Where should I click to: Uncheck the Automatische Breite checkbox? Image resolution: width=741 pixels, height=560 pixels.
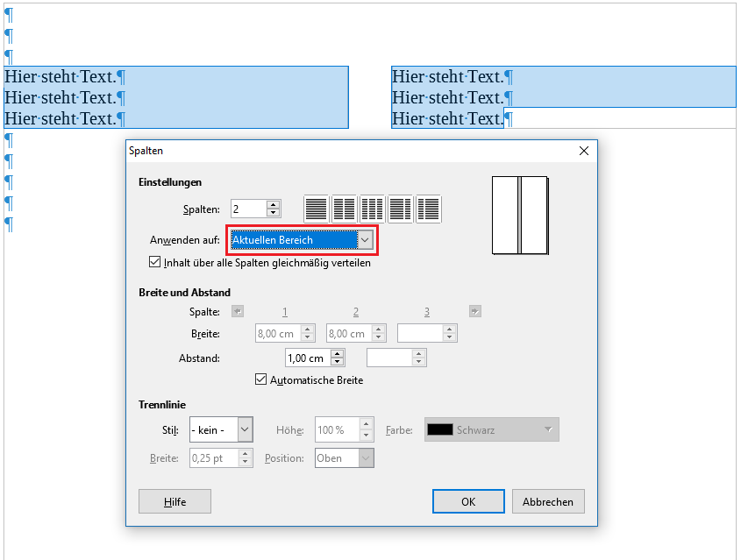click(260, 379)
